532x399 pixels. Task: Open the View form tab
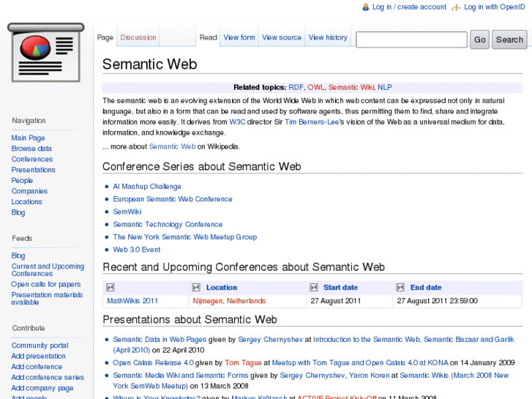click(x=239, y=37)
